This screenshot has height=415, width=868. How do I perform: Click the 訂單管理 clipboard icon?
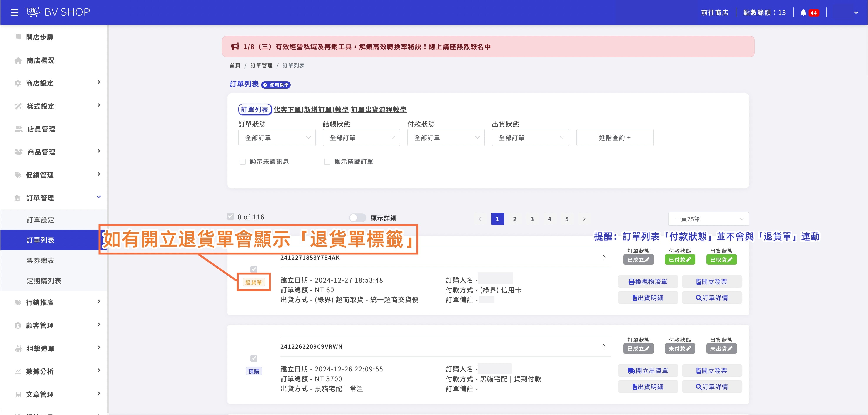pos(17,198)
